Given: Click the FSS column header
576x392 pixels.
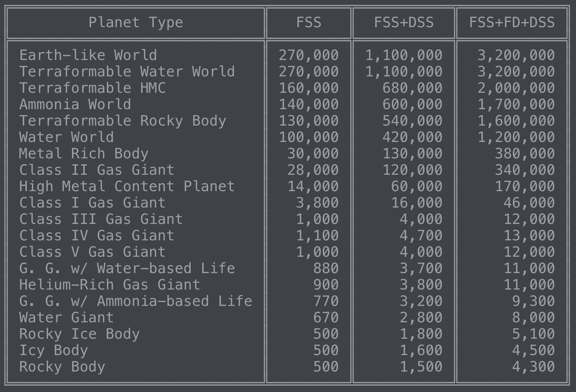Looking at the screenshot, I should 309,23.
